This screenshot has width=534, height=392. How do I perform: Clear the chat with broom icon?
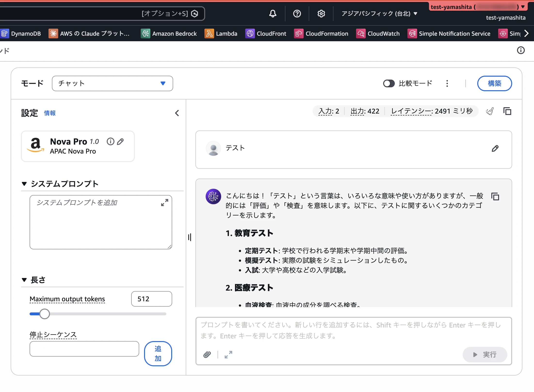tap(490, 111)
